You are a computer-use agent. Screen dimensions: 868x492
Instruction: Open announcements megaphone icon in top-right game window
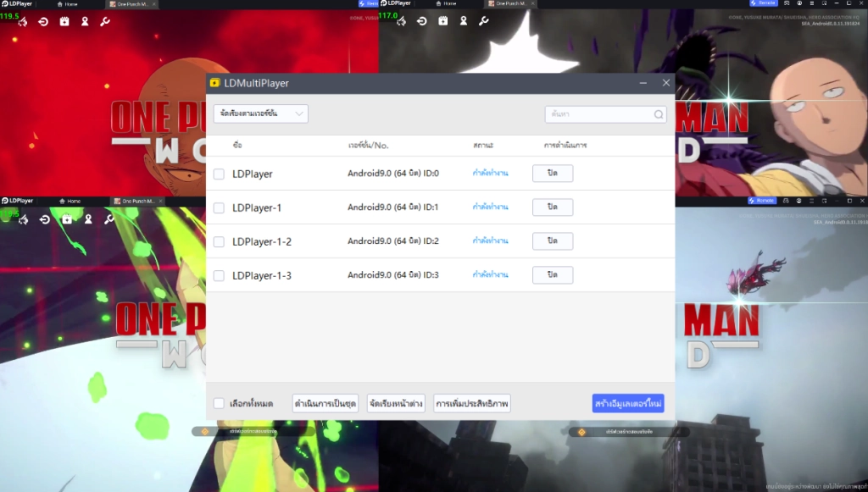pos(401,21)
